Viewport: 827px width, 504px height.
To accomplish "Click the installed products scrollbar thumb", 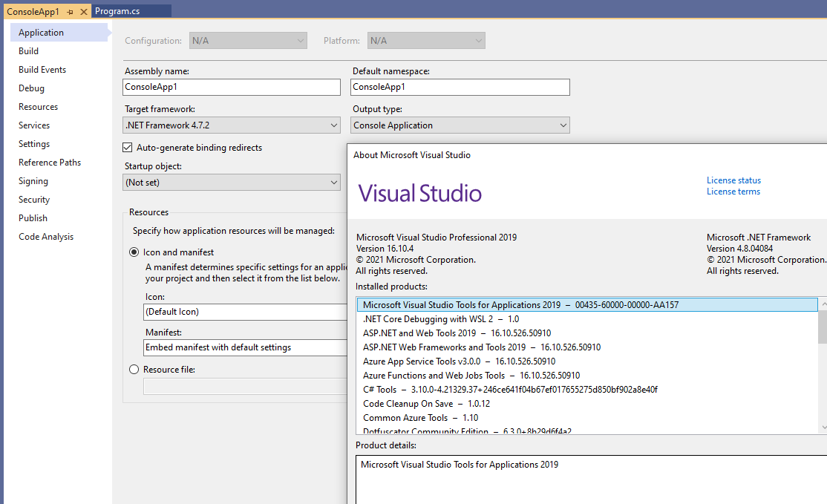I will pyautogui.click(x=823, y=327).
